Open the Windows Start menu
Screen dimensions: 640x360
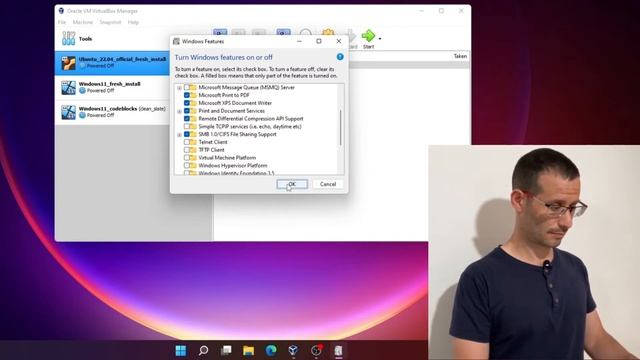click(181, 350)
